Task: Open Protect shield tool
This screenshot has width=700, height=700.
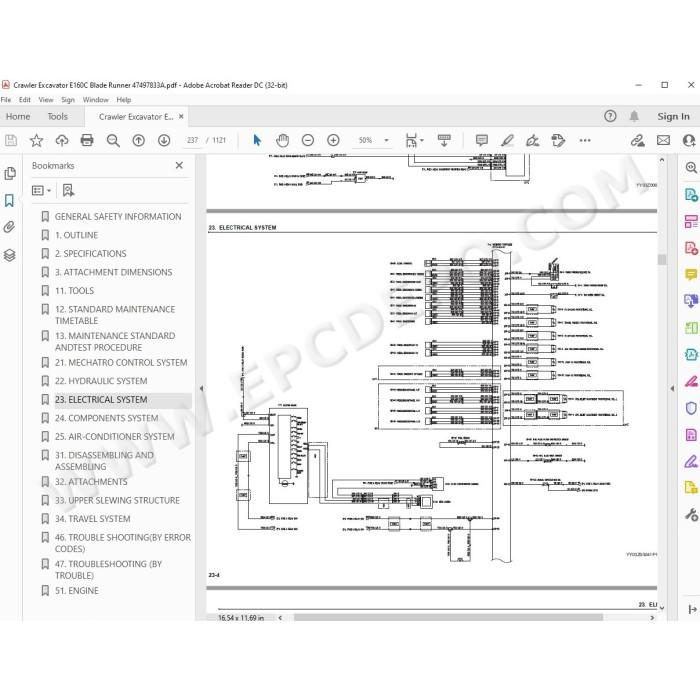Action: [x=691, y=408]
